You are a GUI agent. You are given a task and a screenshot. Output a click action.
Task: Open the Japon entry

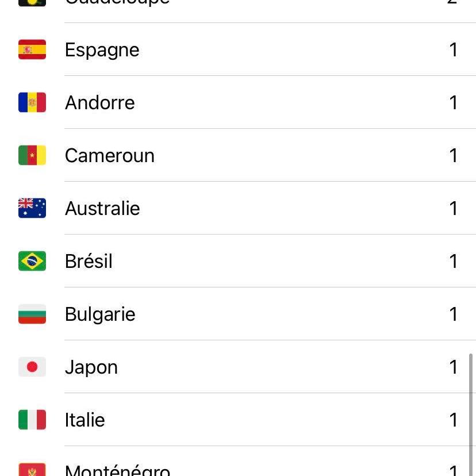point(91,367)
